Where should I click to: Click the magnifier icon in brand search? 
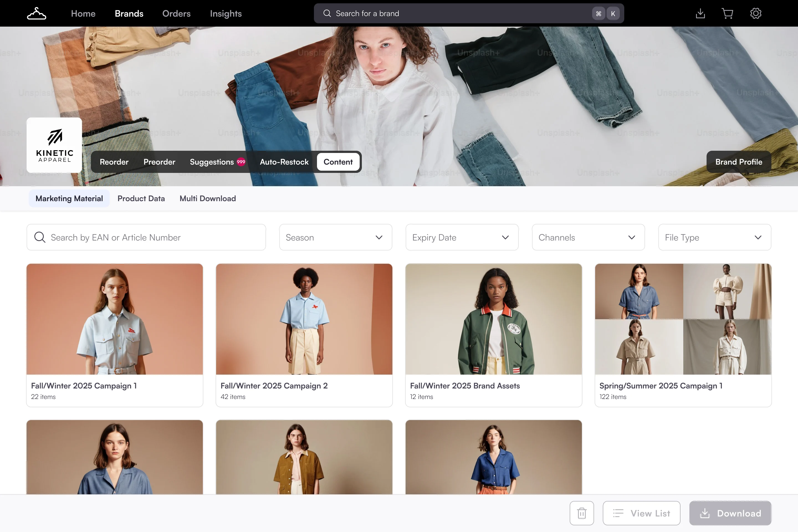327,14
